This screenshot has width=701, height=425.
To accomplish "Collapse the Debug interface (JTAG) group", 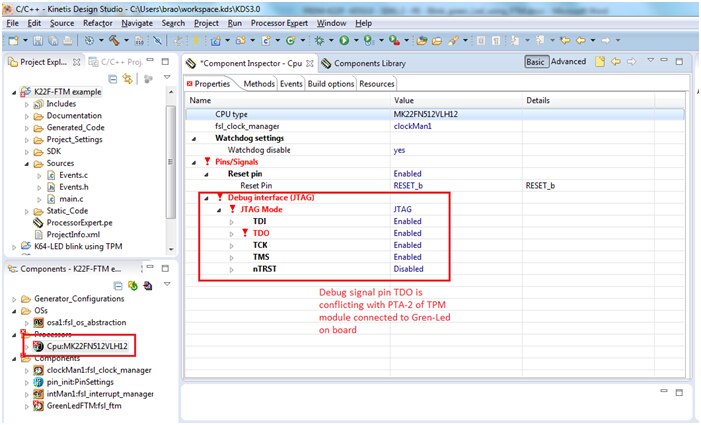I will pyautogui.click(x=207, y=197).
